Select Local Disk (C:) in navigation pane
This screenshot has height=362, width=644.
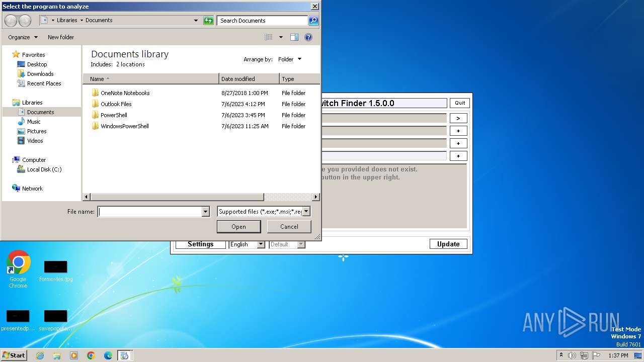click(x=44, y=169)
